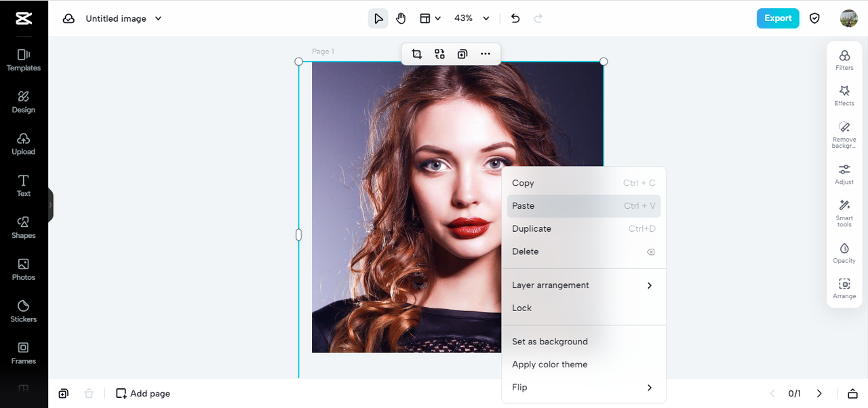Image resolution: width=868 pixels, height=408 pixels.
Task: Open the canvas layout dropdown
Action: click(x=431, y=18)
